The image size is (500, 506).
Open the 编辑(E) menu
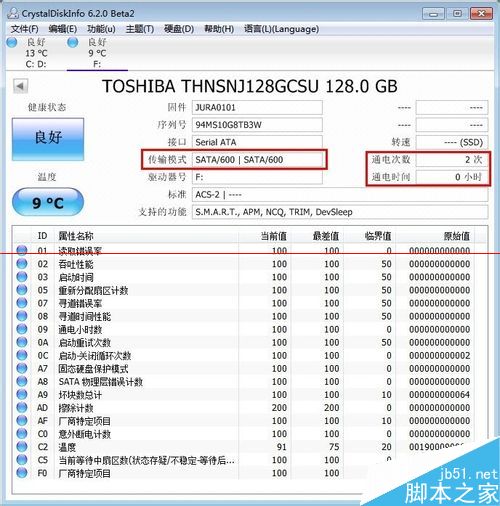click(63, 29)
